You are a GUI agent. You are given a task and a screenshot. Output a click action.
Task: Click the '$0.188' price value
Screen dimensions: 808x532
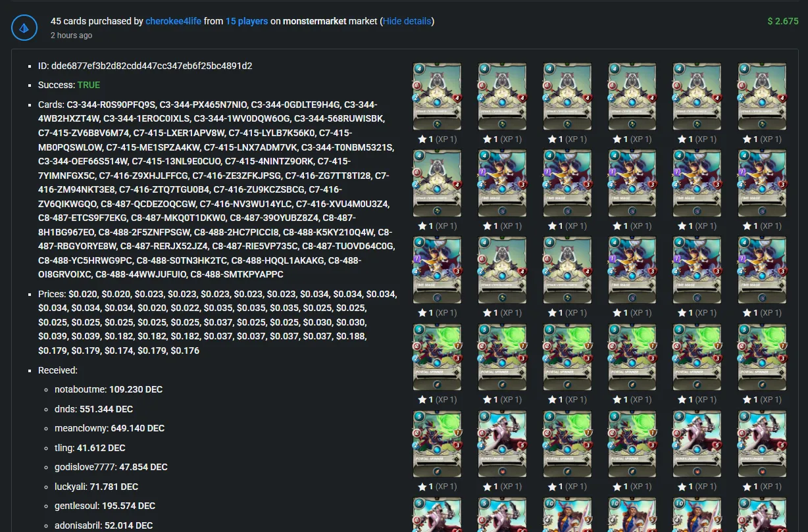tap(350, 336)
